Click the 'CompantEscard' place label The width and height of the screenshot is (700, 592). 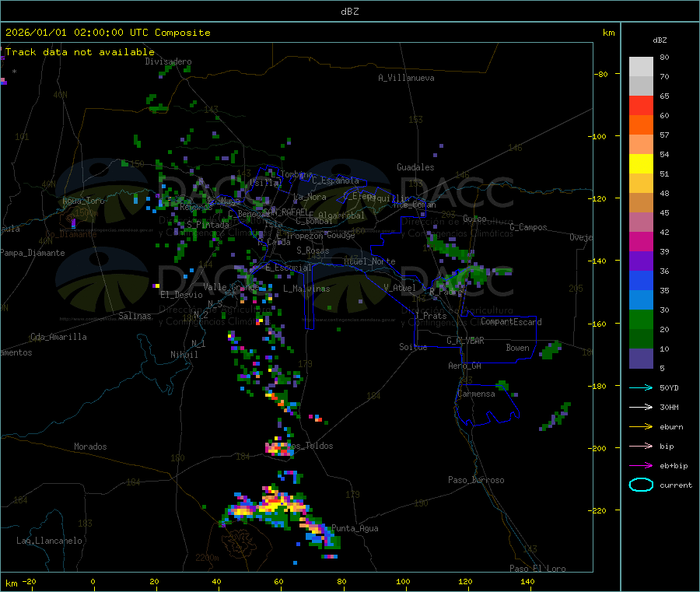pos(511,322)
